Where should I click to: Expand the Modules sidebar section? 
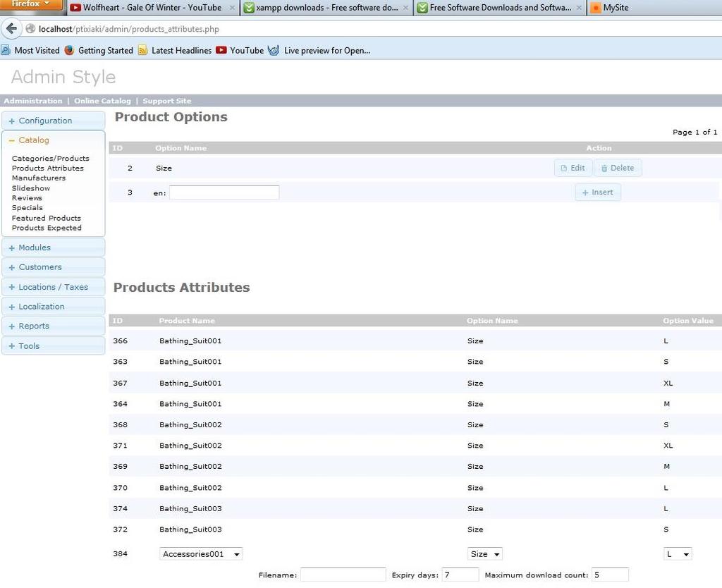(54, 247)
